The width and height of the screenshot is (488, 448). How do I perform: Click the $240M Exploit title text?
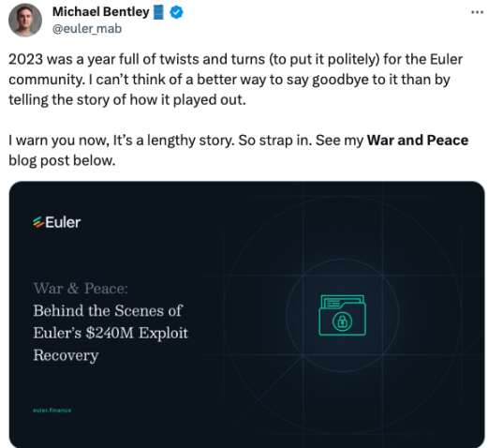(x=137, y=333)
